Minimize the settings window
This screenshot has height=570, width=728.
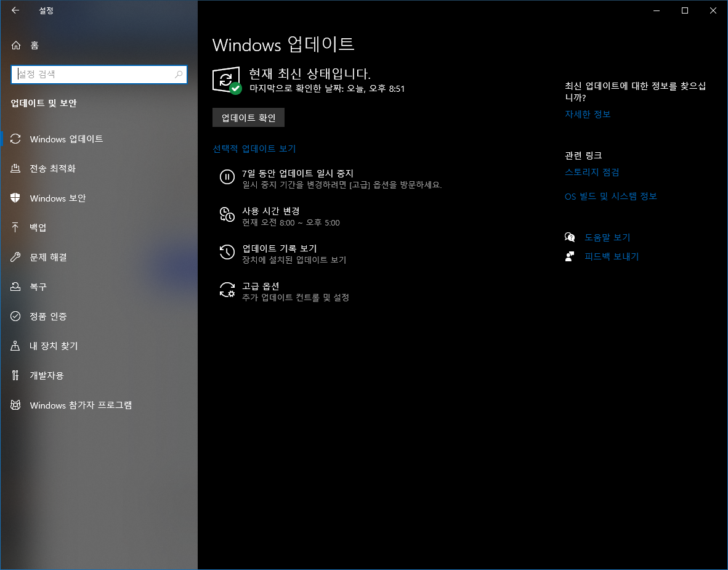[657, 10]
